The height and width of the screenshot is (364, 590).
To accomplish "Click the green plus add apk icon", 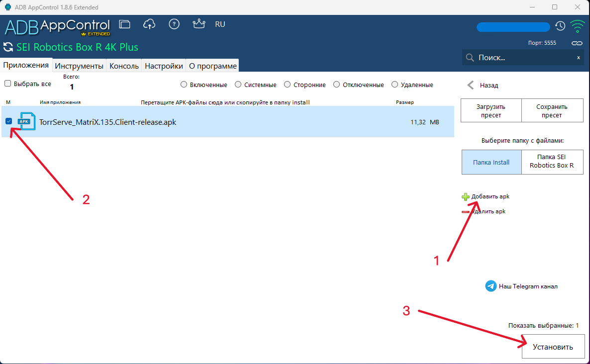I will point(466,196).
